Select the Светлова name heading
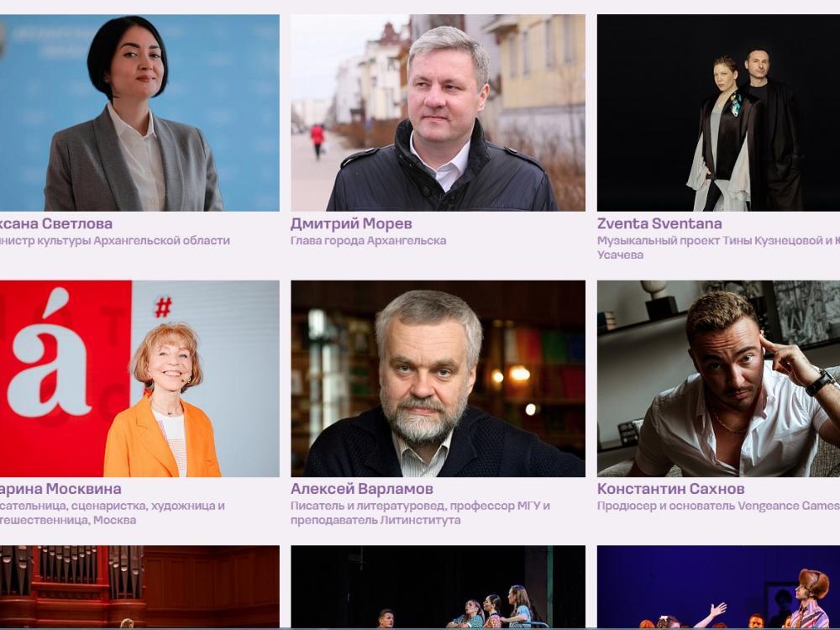This screenshot has height=630, width=840. point(56,223)
